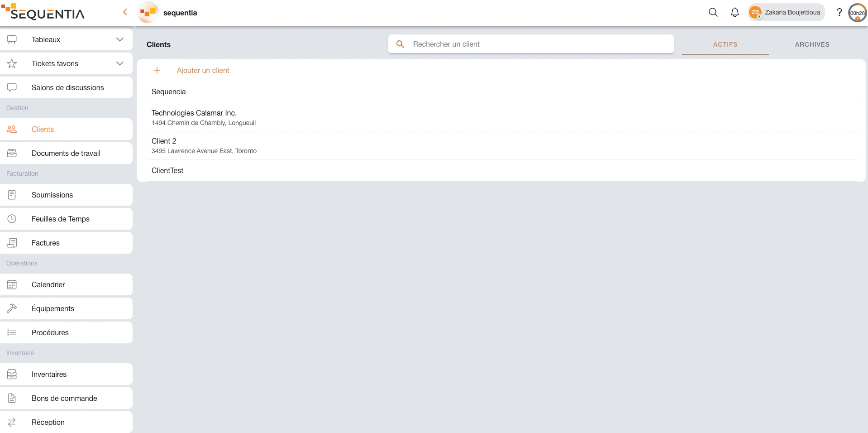Open the Client 2 row
This screenshot has width=868, height=433.
[x=501, y=145]
